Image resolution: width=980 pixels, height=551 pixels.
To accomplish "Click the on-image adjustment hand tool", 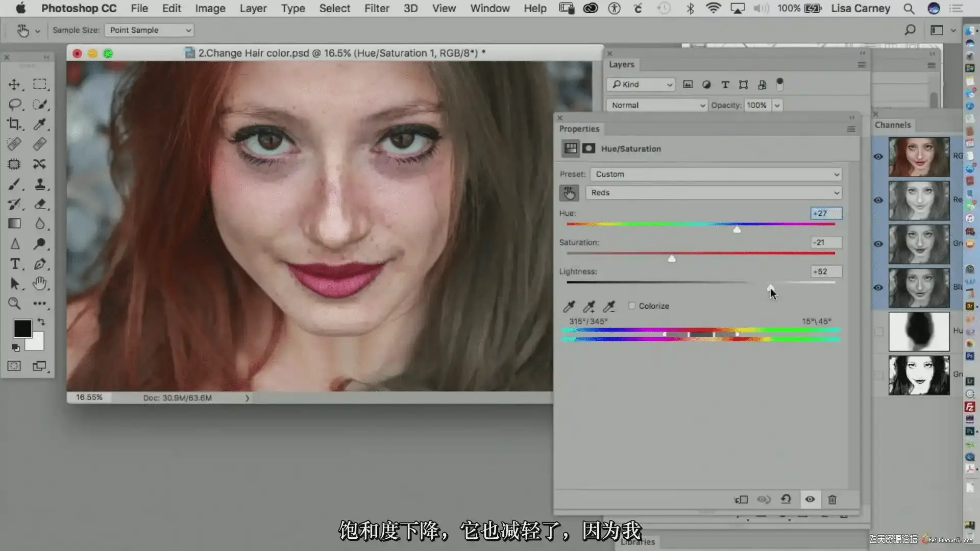I will pos(569,193).
